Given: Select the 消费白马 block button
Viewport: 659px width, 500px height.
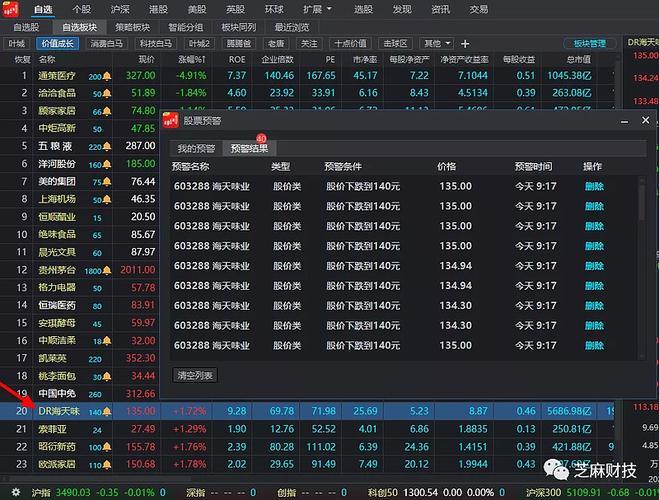Looking at the screenshot, I should 107,43.
